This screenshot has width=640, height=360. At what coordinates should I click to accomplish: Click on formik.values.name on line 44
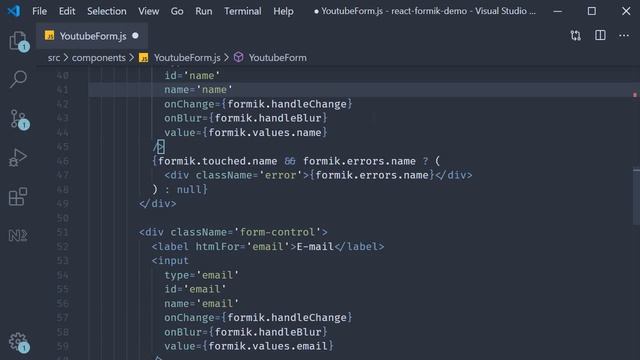coord(265,132)
